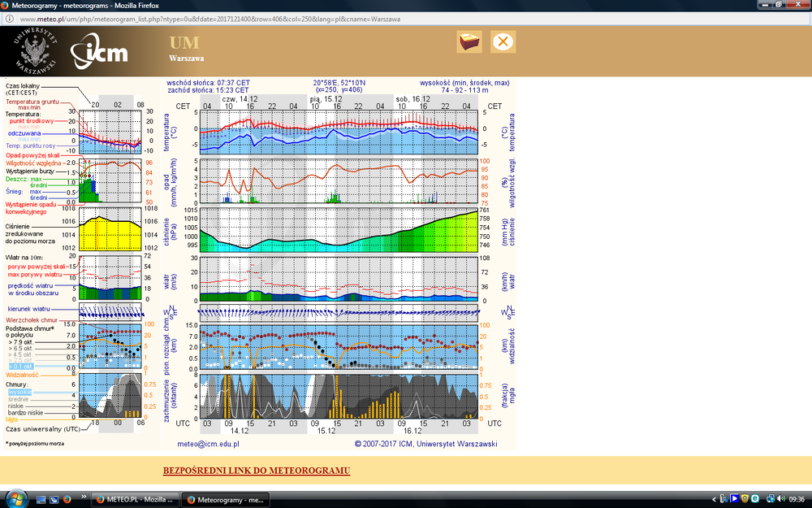Click the brown box archive icon
Screen dimensions: 812x508
click(469, 41)
